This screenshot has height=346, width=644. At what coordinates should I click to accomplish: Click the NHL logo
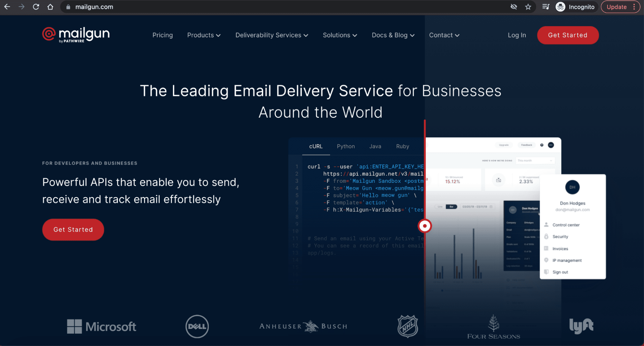click(x=408, y=326)
